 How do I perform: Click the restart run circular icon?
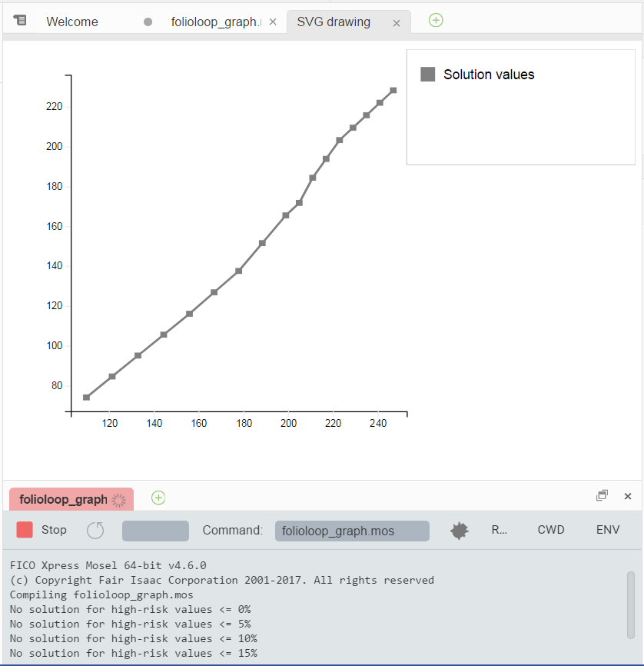(95, 531)
